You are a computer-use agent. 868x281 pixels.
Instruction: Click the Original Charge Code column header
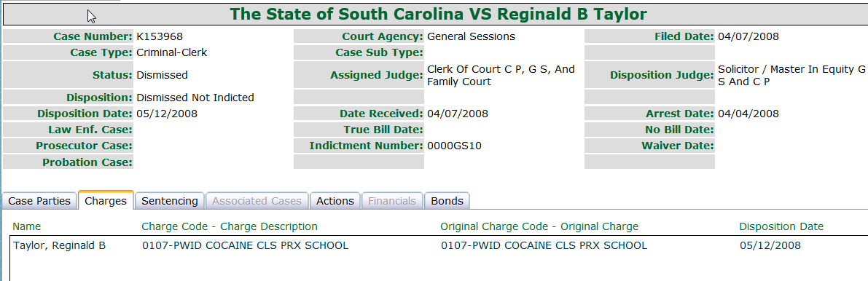coord(539,226)
